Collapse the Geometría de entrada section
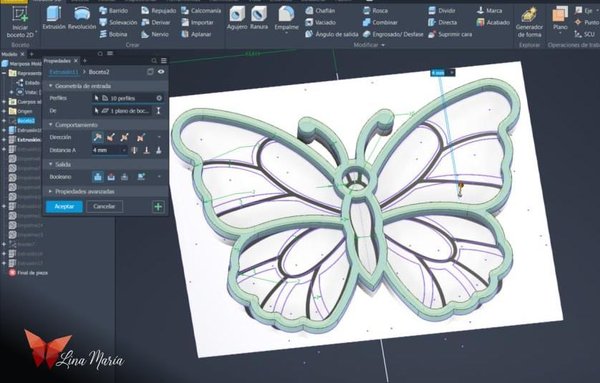Viewport: 600px width, 383px height. (51, 86)
